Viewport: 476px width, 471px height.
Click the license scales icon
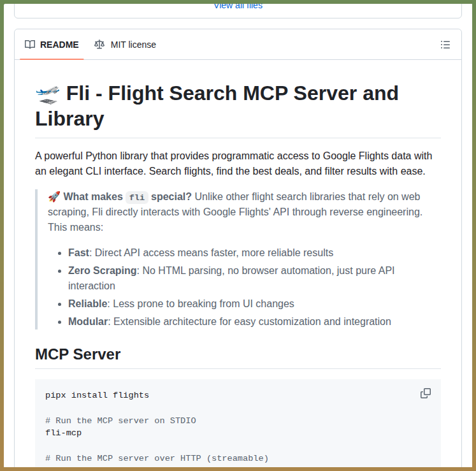(99, 45)
